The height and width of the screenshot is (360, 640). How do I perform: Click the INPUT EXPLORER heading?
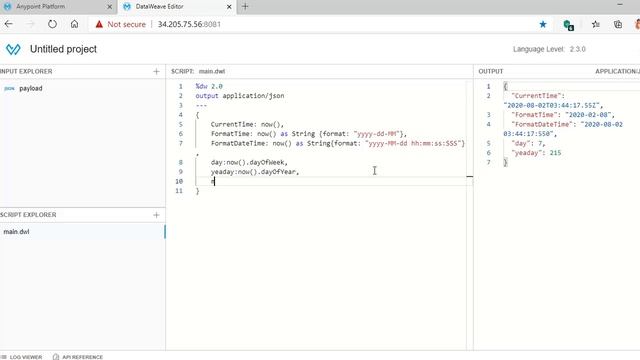pos(26,71)
